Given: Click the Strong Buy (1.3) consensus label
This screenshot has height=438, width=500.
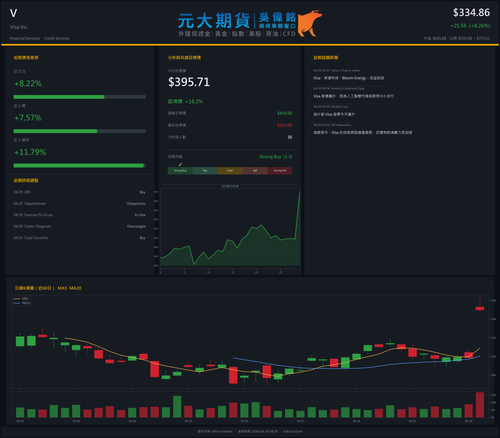Looking at the screenshot, I should tap(276, 157).
